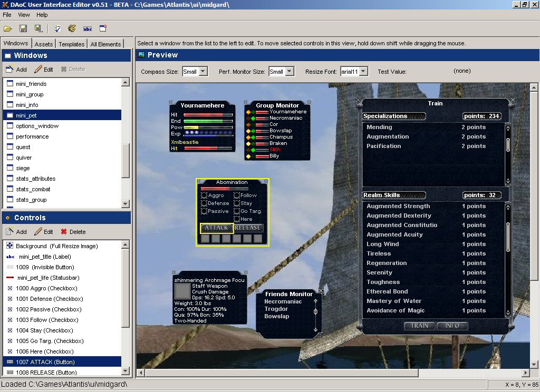Click Augmentation in the Train Specializations list
Screen dimensions: 540x392
pyautogui.click(x=388, y=136)
